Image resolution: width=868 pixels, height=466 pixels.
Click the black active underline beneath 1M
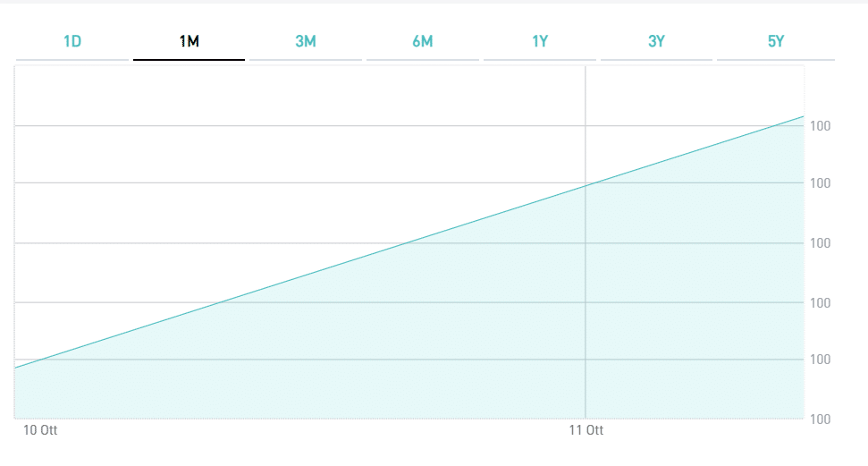[x=189, y=60]
